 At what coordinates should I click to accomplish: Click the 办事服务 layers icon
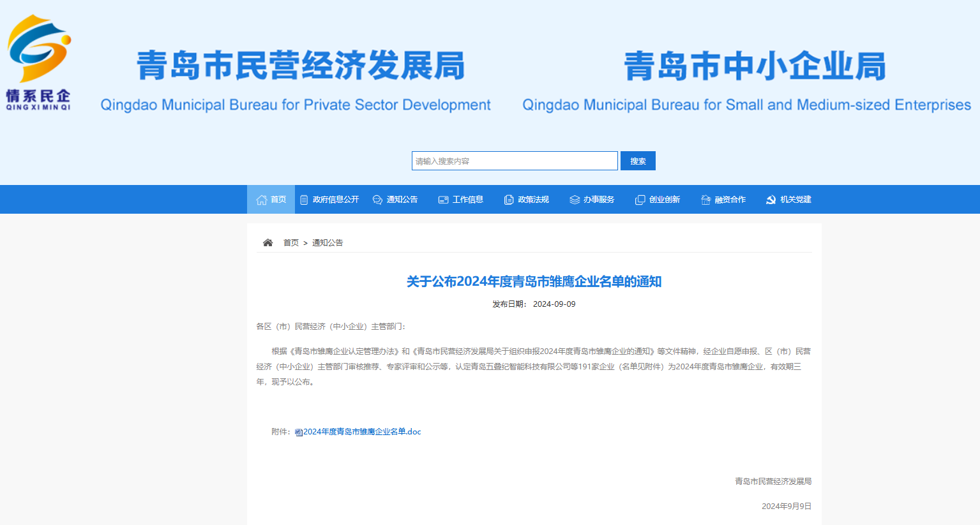point(575,200)
